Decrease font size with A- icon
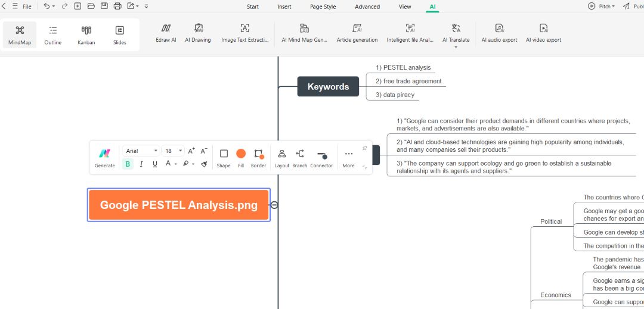This screenshot has height=309, width=644. pos(204,151)
